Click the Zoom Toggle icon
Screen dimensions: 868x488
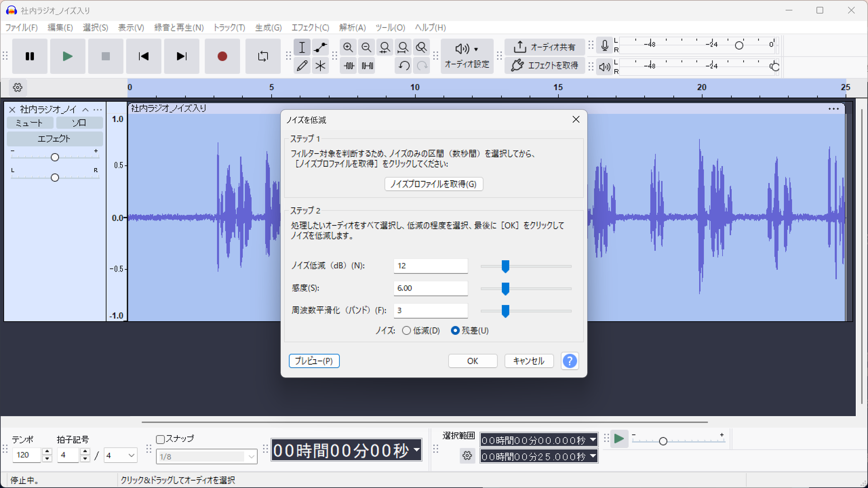pyautogui.click(x=421, y=47)
